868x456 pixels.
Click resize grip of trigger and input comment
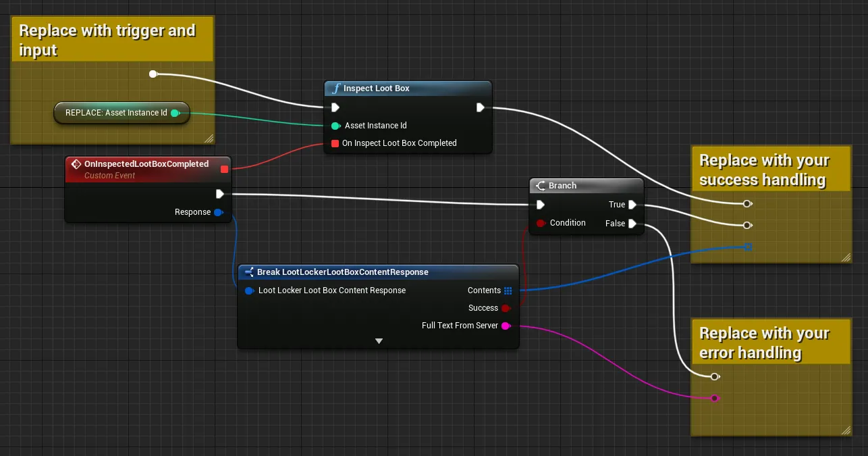tap(209, 138)
